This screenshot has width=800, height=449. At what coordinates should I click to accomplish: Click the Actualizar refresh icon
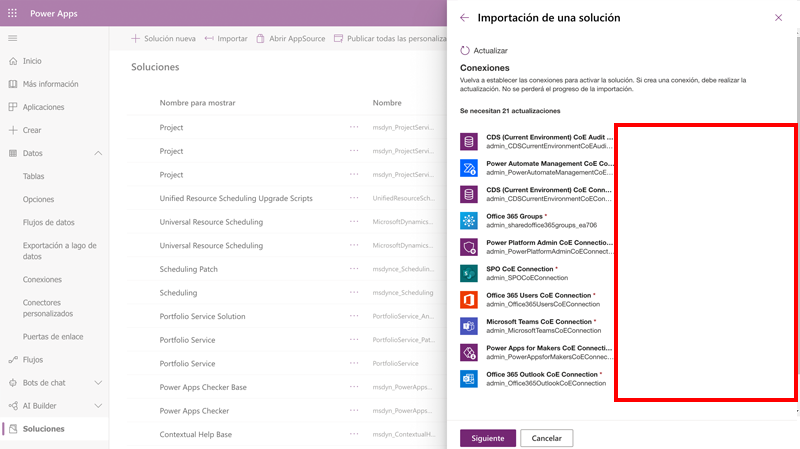click(x=465, y=51)
